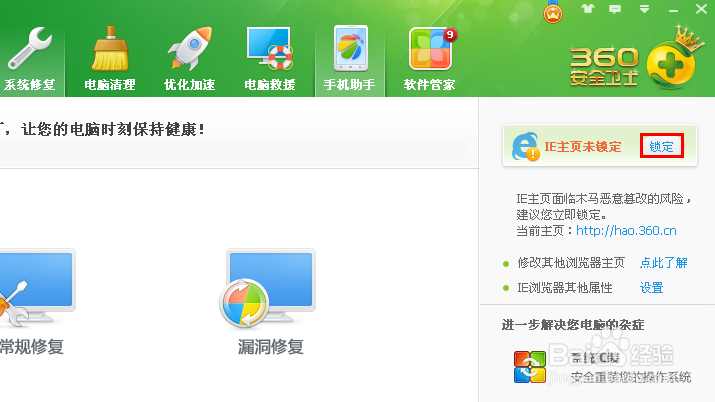The width and height of the screenshot is (715, 402).
Task: Open 设置 for IE browser properties
Action: pos(651,288)
